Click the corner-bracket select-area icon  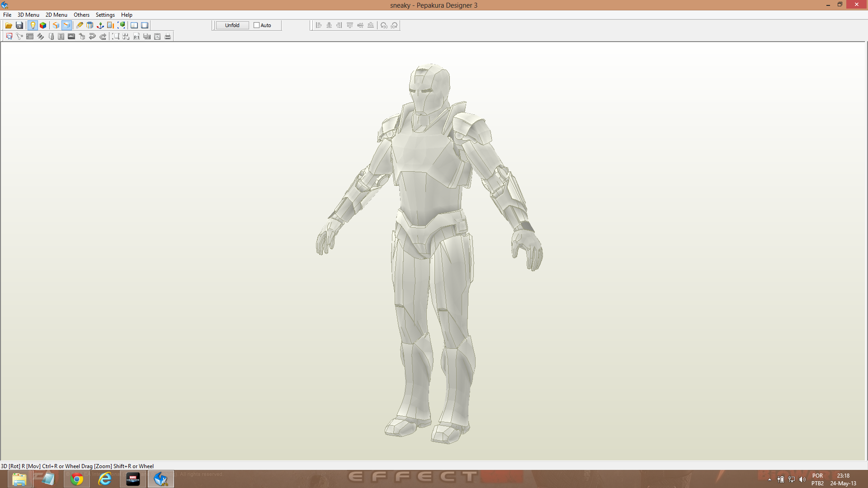(x=116, y=37)
